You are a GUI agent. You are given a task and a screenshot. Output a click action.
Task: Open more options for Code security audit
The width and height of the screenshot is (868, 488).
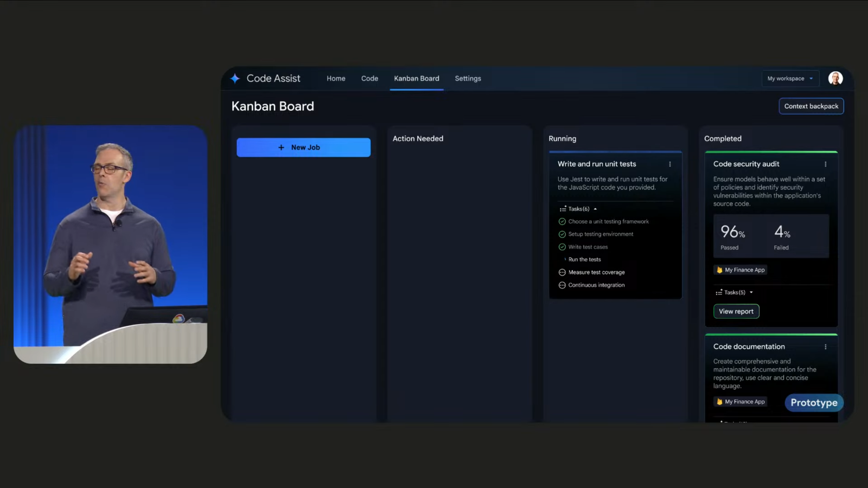(x=826, y=164)
